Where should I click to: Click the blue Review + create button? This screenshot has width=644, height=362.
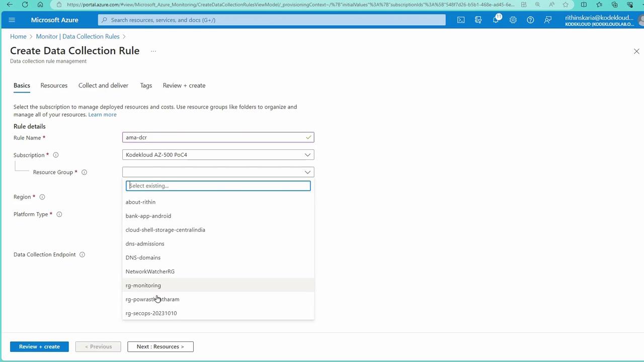click(x=39, y=346)
